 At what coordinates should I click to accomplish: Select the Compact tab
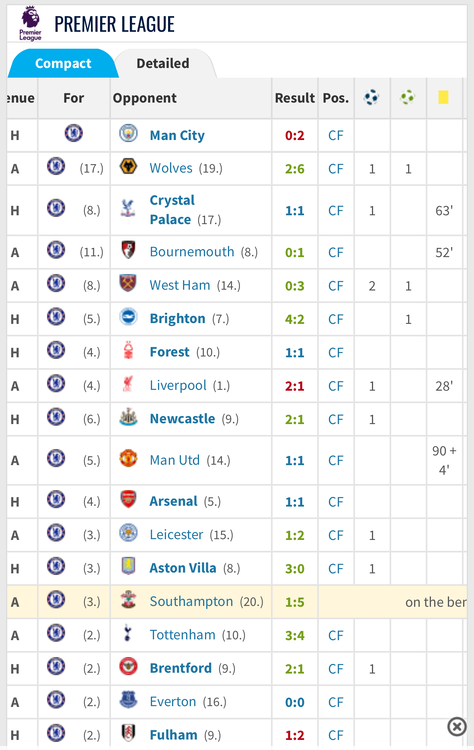click(x=63, y=63)
